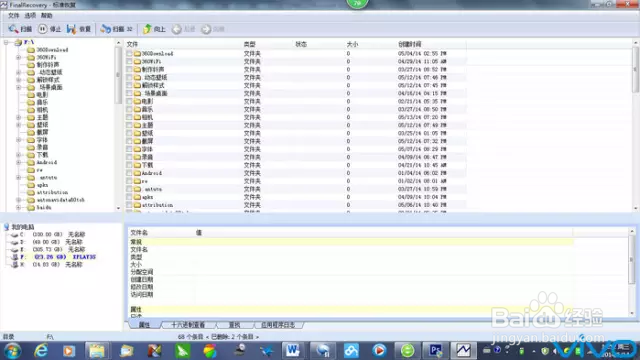Click the folder tree vertical scrollbar thumb
The image size is (640, 360).
point(118,75)
